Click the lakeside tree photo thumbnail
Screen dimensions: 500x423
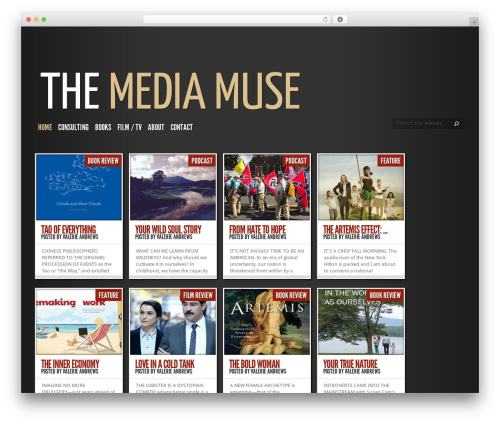click(361, 322)
